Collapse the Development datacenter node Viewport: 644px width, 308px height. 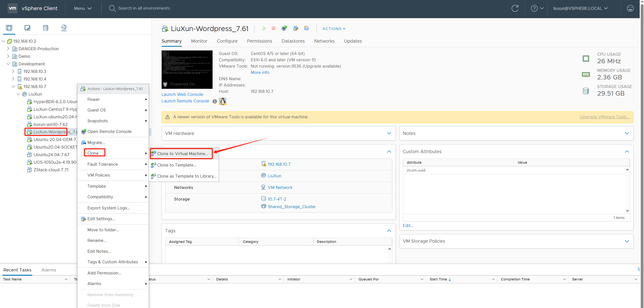8,64
